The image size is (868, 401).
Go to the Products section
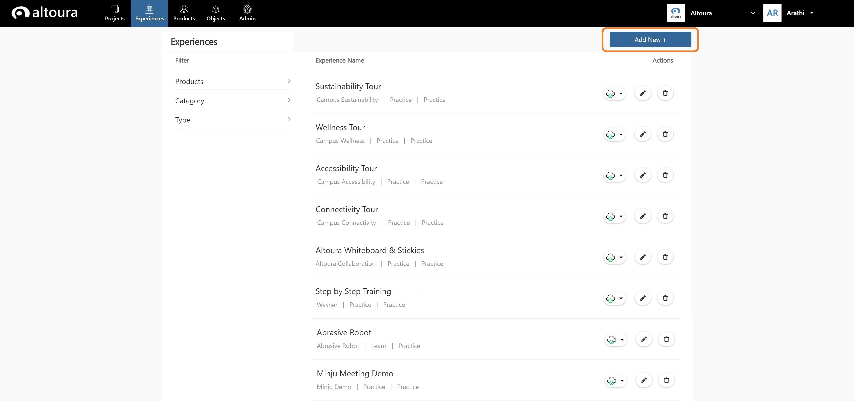(x=184, y=14)
